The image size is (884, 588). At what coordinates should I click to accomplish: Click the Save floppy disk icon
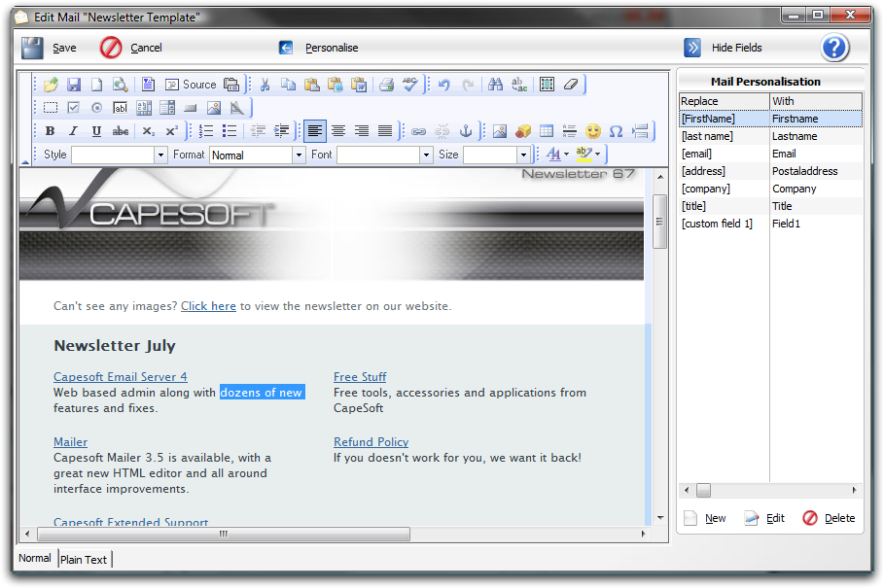tap(32, 48)
